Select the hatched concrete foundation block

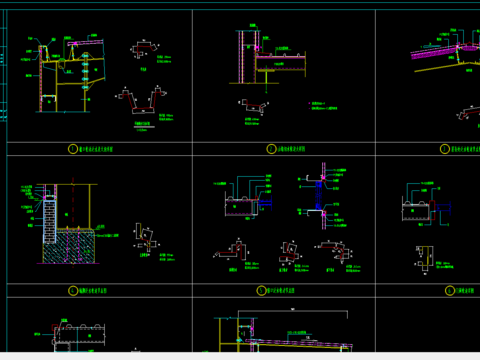click(x=69, y=246)
